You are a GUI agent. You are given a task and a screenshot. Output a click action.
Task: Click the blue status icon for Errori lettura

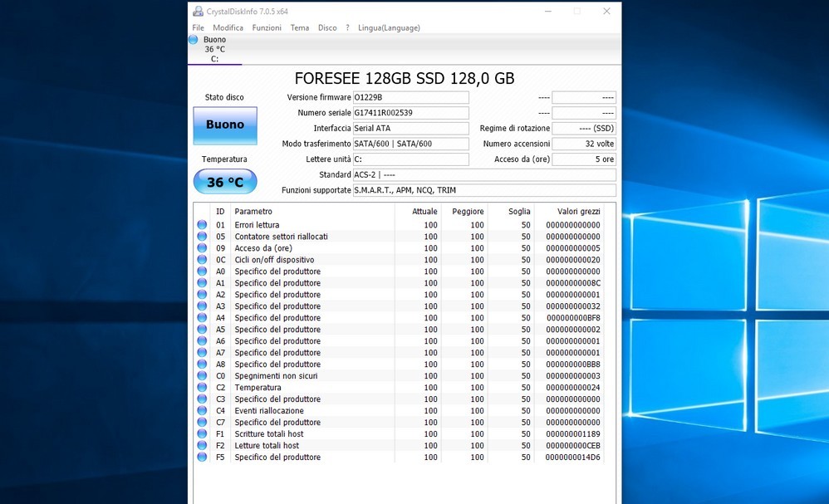[x=202, y=225]
